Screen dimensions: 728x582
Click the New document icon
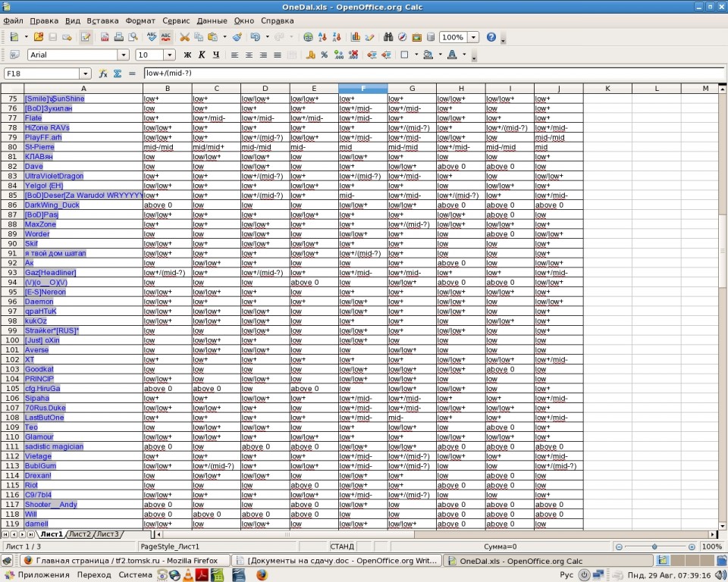point(14,37)
